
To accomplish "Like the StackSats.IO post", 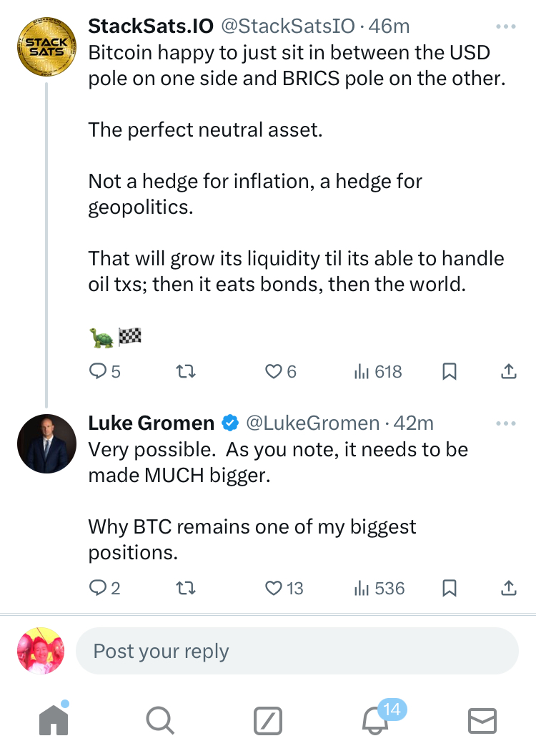I will point(273,371).
